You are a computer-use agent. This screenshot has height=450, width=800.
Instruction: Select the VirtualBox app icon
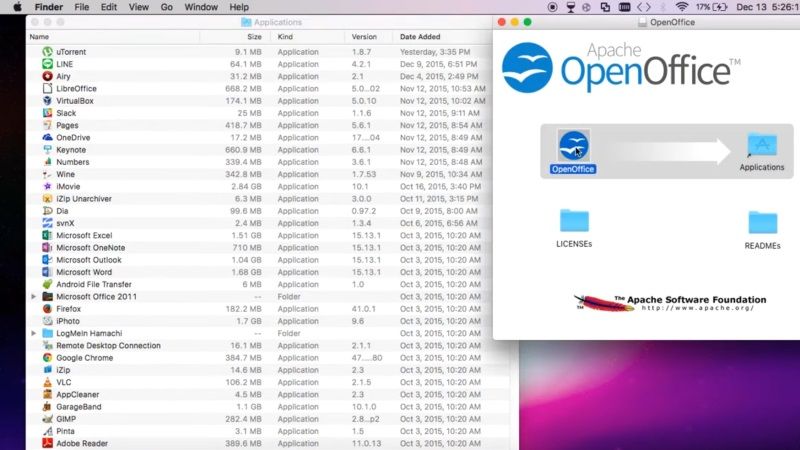click(x=47, y=101)
